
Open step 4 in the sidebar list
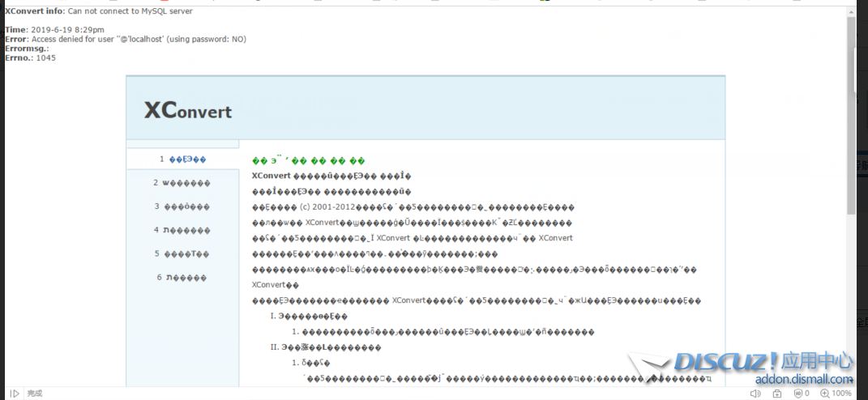[x=182, y=230]
